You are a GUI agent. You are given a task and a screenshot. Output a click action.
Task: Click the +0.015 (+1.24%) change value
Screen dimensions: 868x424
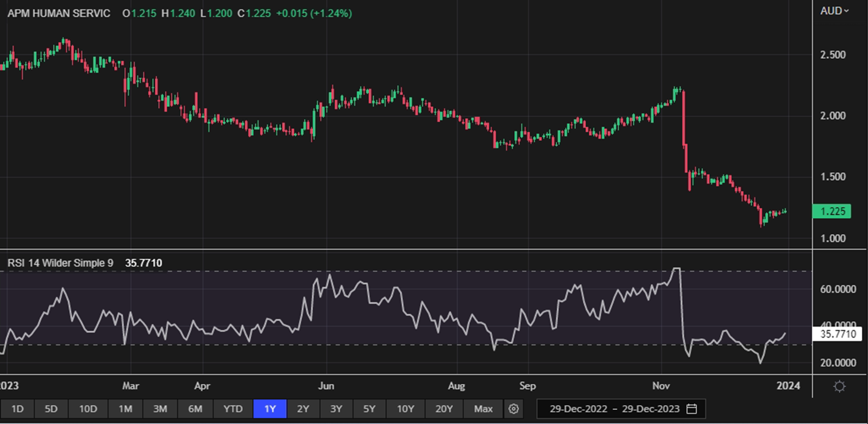[x=314, y=13]
